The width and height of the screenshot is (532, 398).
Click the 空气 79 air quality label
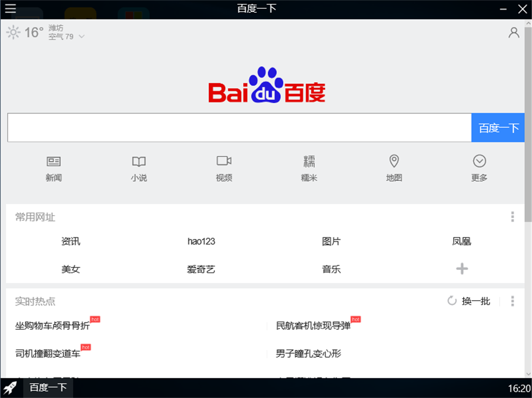(61, 37)
